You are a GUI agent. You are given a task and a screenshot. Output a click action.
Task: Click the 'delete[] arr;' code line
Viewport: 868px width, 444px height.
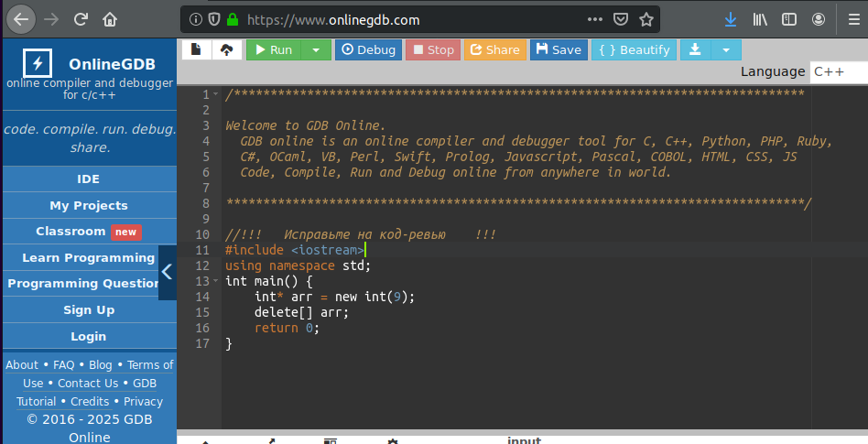[302, 312]
